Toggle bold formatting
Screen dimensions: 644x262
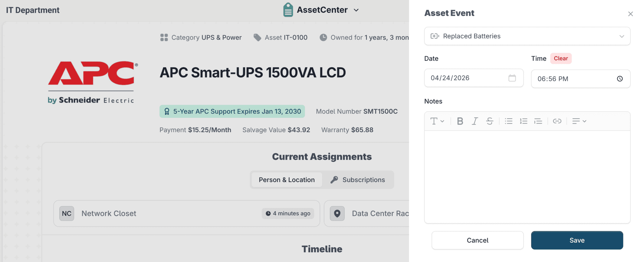[460, 121]
